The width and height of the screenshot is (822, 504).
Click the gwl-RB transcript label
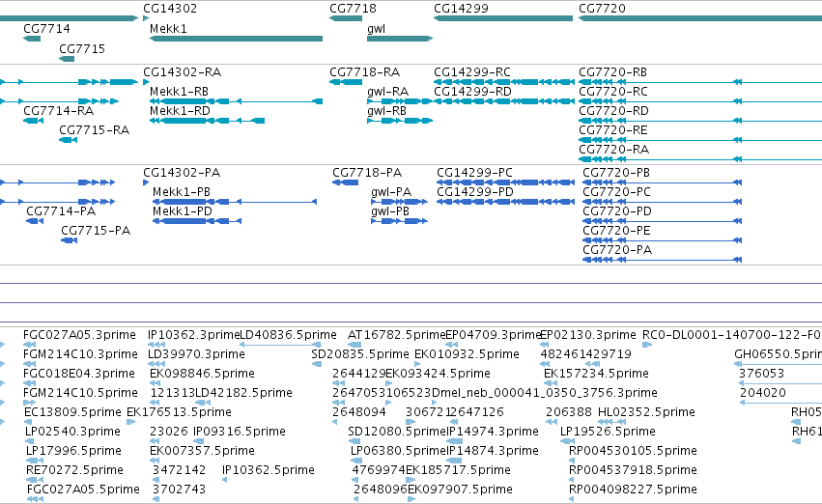click(x=386, y=110)
